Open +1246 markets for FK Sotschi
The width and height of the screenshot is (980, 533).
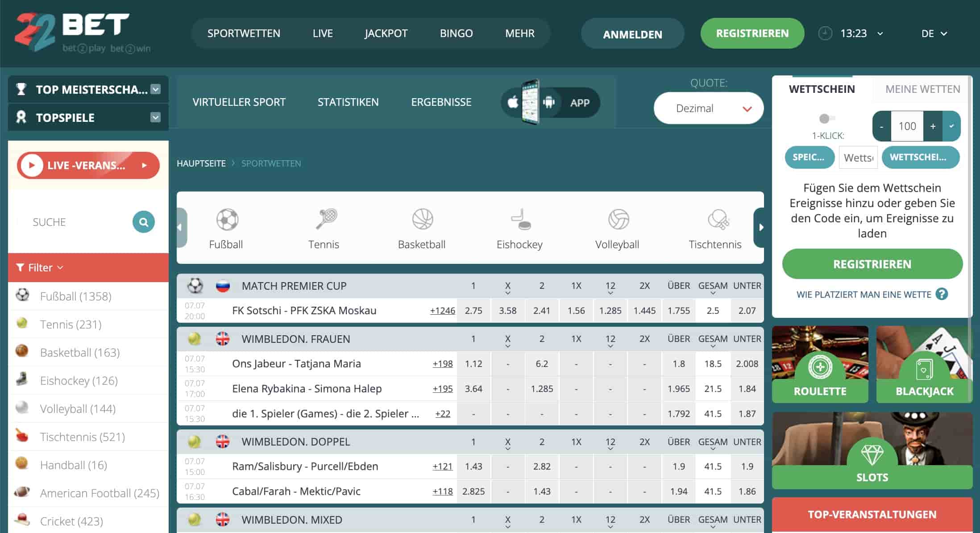(442, 311)
